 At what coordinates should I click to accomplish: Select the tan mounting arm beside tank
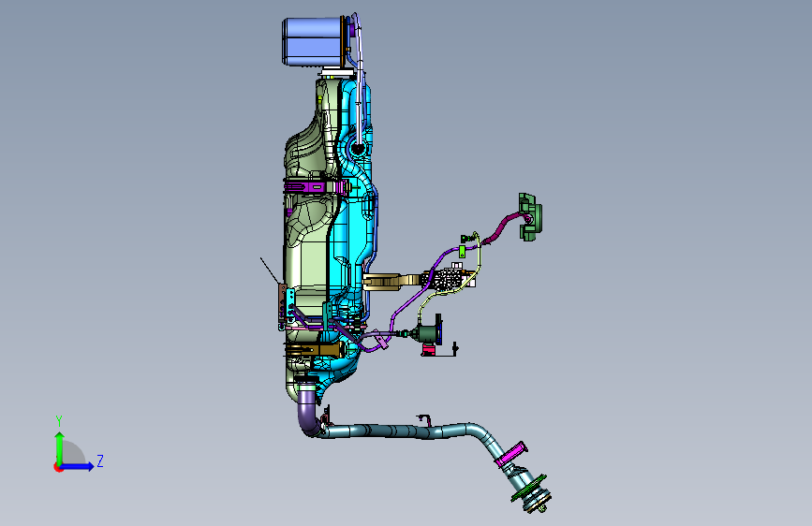(x=391, y=282)
